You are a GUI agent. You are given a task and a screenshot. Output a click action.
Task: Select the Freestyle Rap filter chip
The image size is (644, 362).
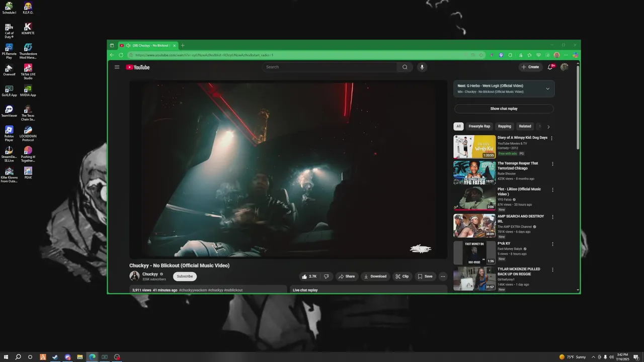click(x=479, y=127)
